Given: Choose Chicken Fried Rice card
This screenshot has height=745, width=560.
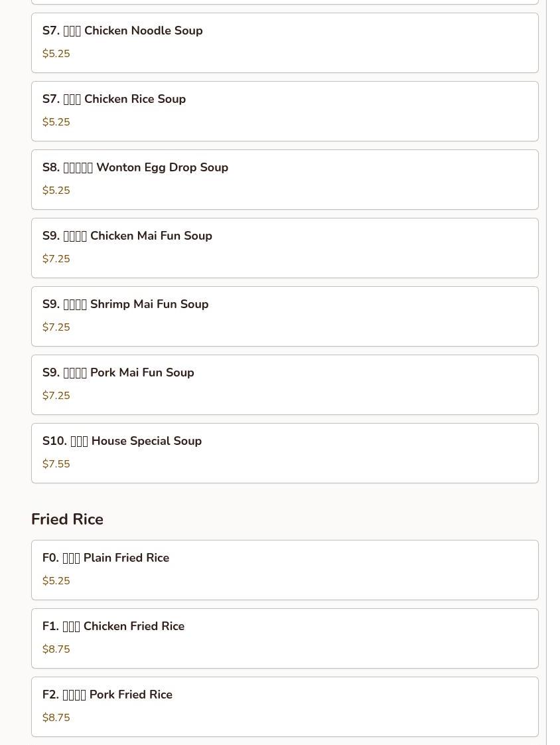Looking at the screenshot, I should click(285, 638).
